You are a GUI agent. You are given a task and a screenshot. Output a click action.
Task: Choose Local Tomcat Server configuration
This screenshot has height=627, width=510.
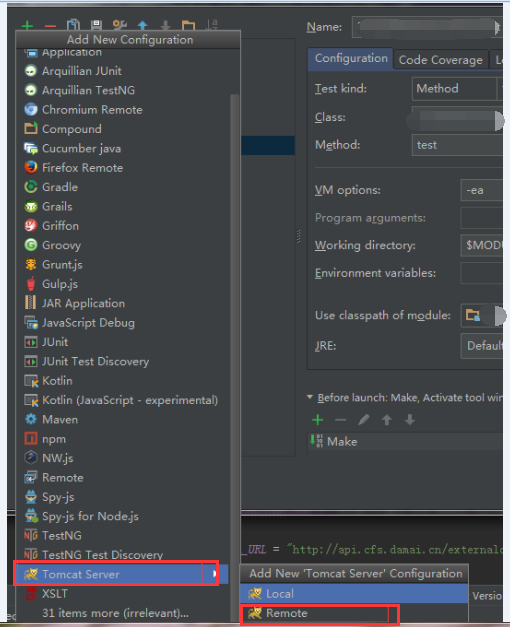[x=354, y=593]
